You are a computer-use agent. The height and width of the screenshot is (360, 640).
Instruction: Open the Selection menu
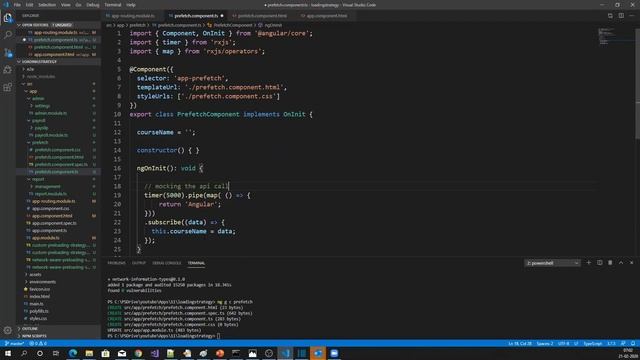(47, 5)
